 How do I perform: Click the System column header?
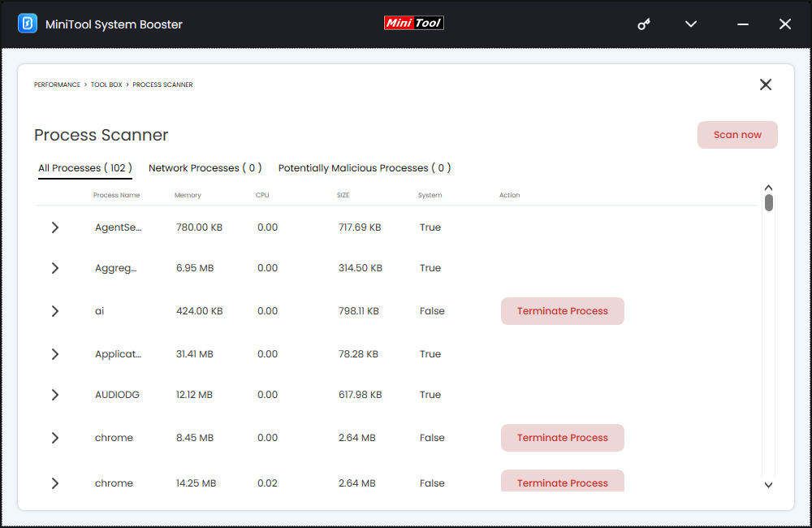pos(430,195)
